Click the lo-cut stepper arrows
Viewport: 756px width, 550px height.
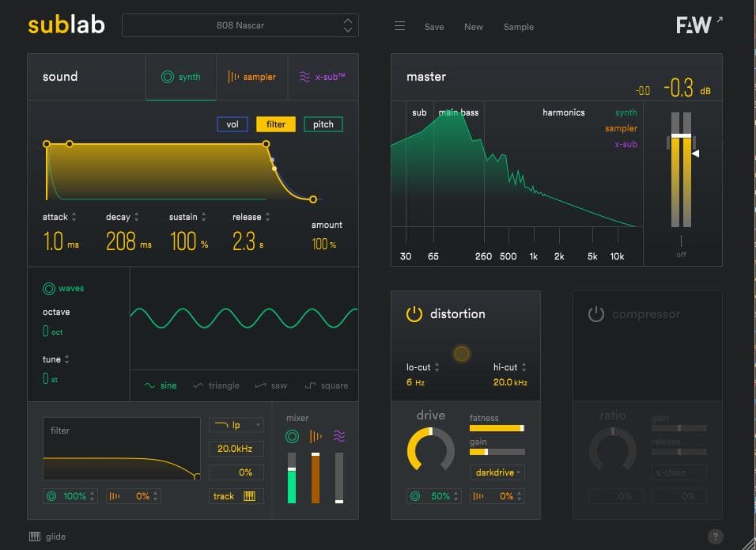tap(437, 367)
